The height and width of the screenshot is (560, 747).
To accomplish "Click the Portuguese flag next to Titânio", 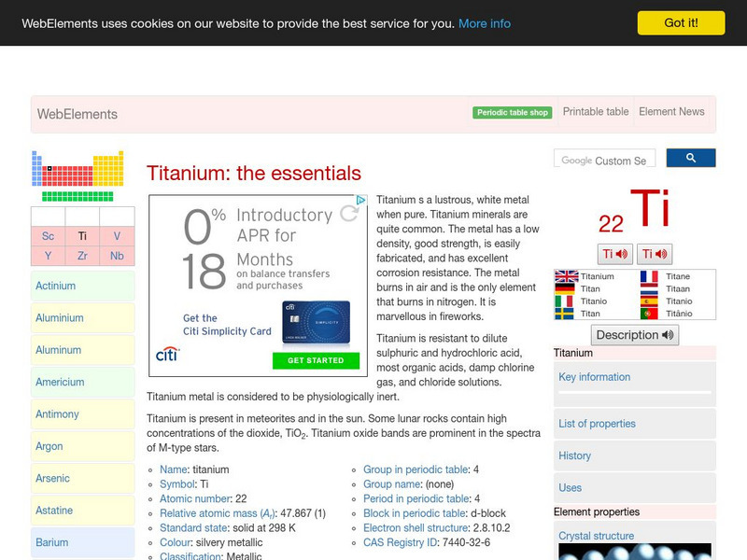I will tap(650, 314).
